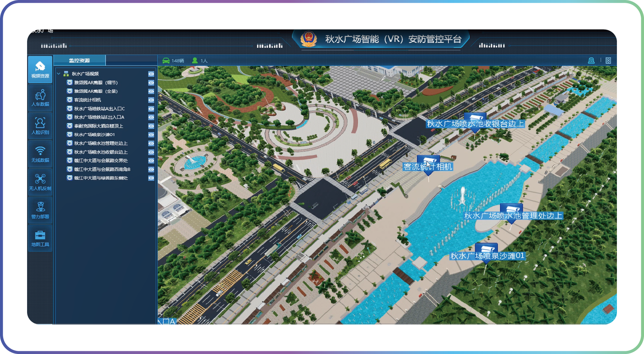
Task: Click the speaker icon in top-right corner
Action: (x=608, y=61)
